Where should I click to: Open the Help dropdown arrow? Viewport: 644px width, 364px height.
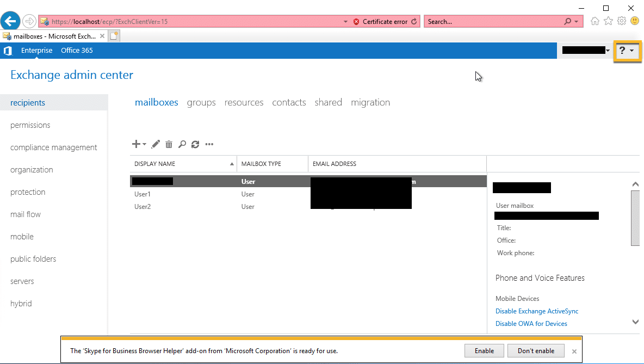coord(631,50)
